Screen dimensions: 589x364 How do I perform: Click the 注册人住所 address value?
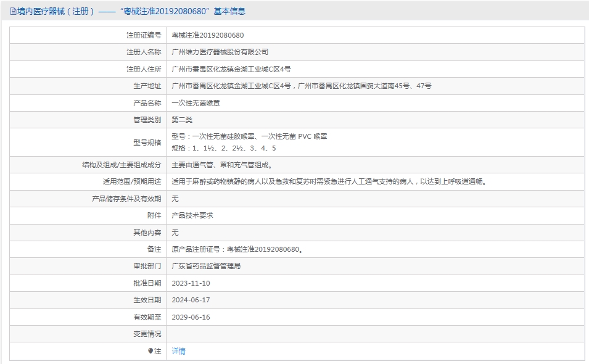[x=231, y=69]
